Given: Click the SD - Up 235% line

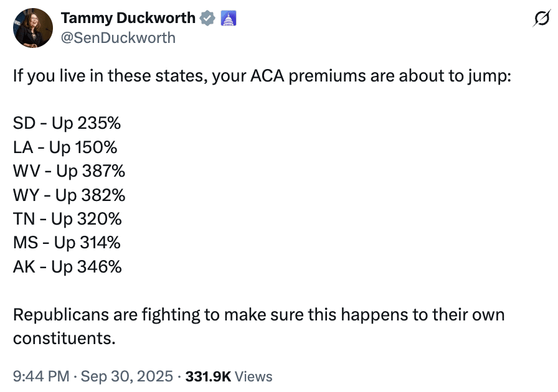Looking at the screenshot, I should click(67, 123).
